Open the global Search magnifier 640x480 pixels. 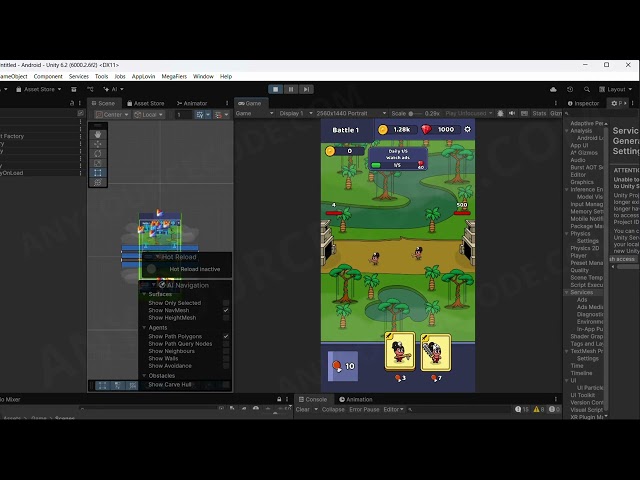[587, 89]
